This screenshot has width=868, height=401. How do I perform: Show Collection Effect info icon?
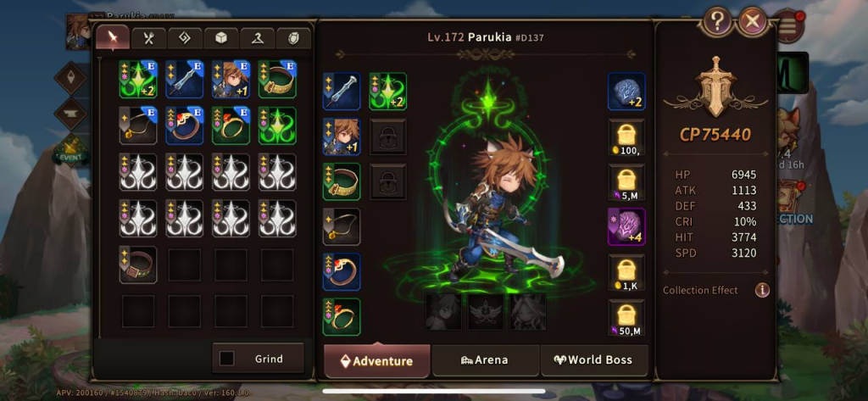pyautogui.click(x=762, y=290)
